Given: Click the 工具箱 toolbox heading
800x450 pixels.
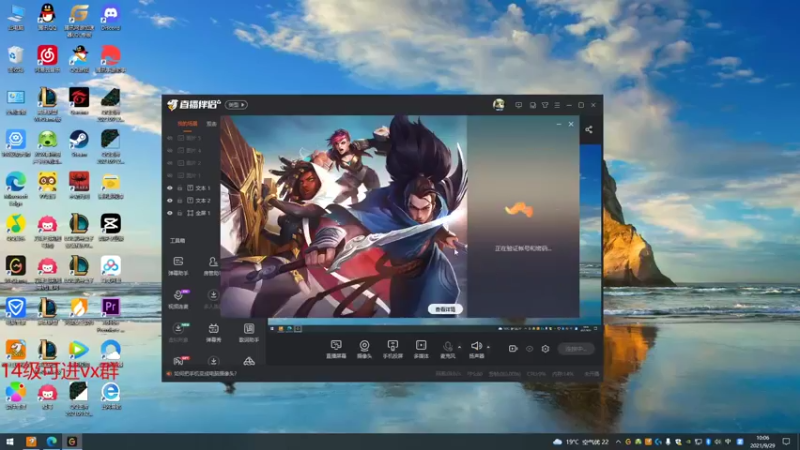Looking at the screenshot, I should point(178,240).
